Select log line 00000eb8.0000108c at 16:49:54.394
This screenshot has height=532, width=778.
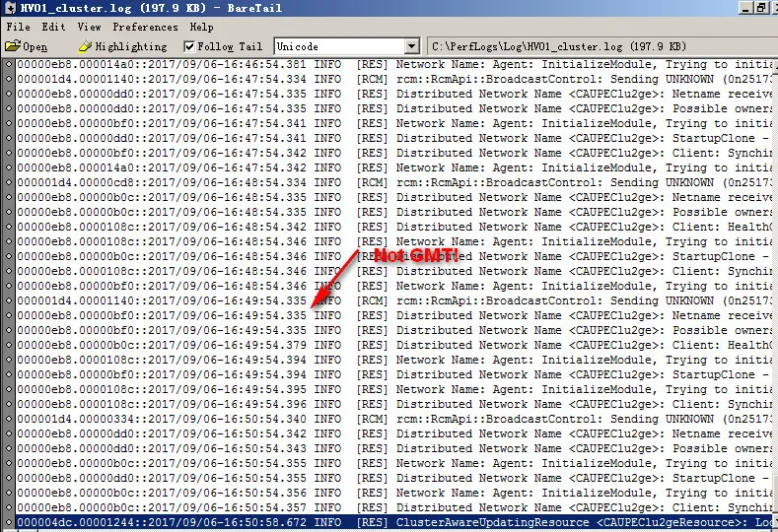tap(394, 360)
